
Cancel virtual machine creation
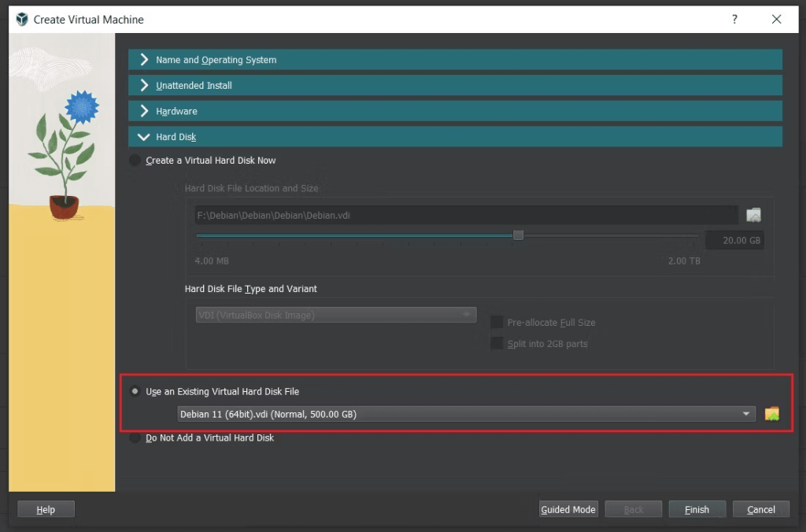coord(760,508)
